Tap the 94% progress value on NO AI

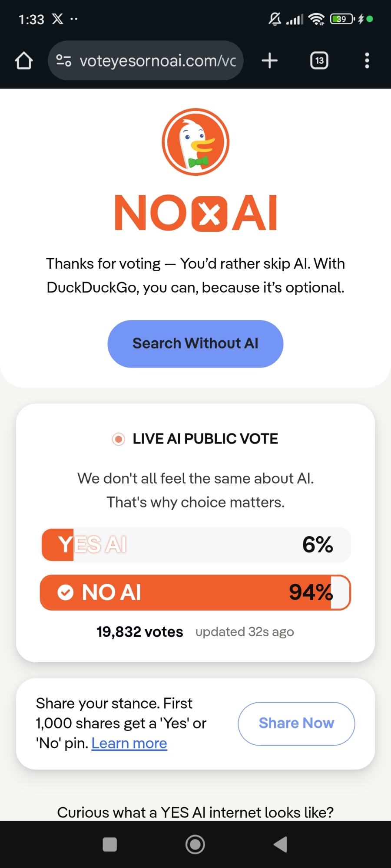311,592
